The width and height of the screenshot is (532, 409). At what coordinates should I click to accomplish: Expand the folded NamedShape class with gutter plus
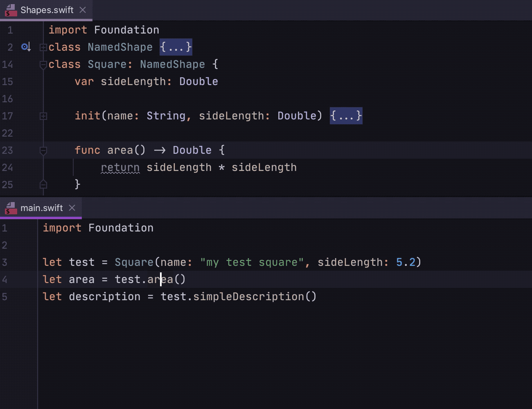43,47
